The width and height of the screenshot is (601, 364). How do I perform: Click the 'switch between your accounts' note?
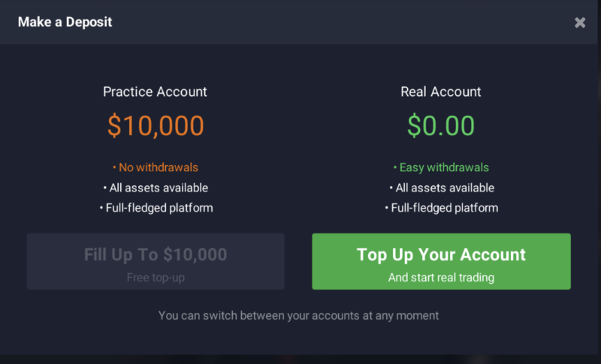pyautogui.click(x=298, y=315)
